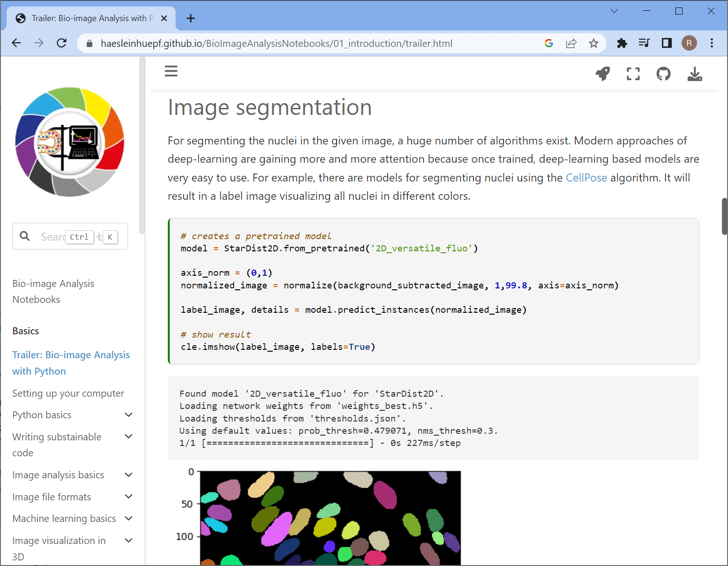The image size is (728, 566).
Task: Open Setting up your computer page
Action: [68, 393]
